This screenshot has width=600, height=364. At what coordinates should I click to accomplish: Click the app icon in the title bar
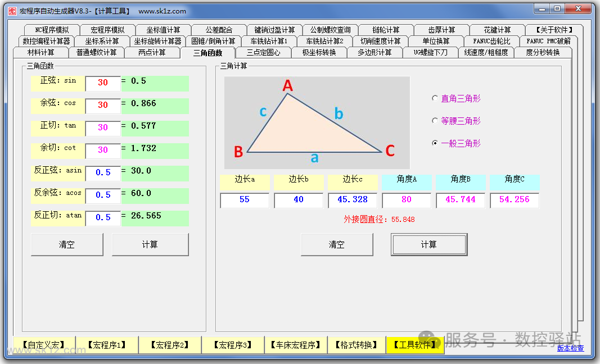click(12, 11)
